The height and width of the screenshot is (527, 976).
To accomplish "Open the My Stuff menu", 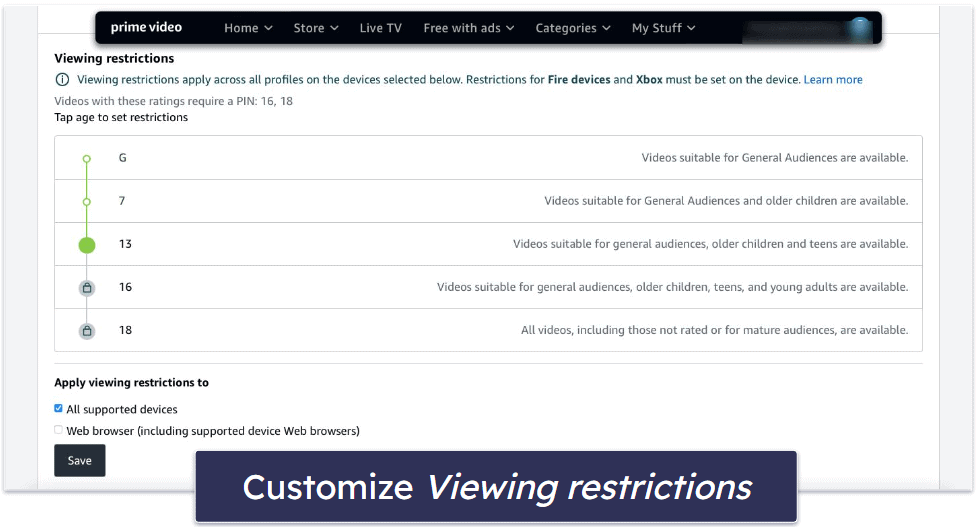I will tap(663, 28).
